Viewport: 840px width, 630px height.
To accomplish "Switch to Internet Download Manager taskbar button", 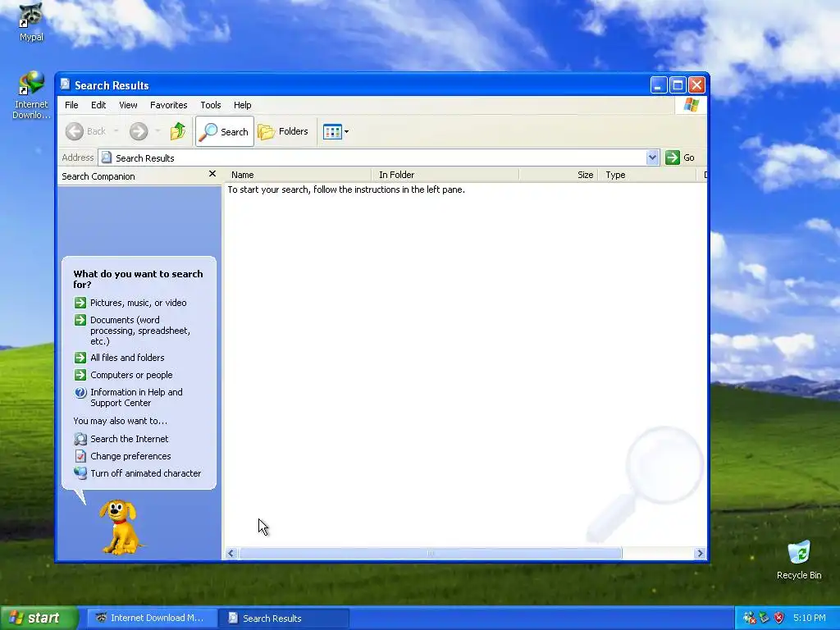I will tap(151, 618).
